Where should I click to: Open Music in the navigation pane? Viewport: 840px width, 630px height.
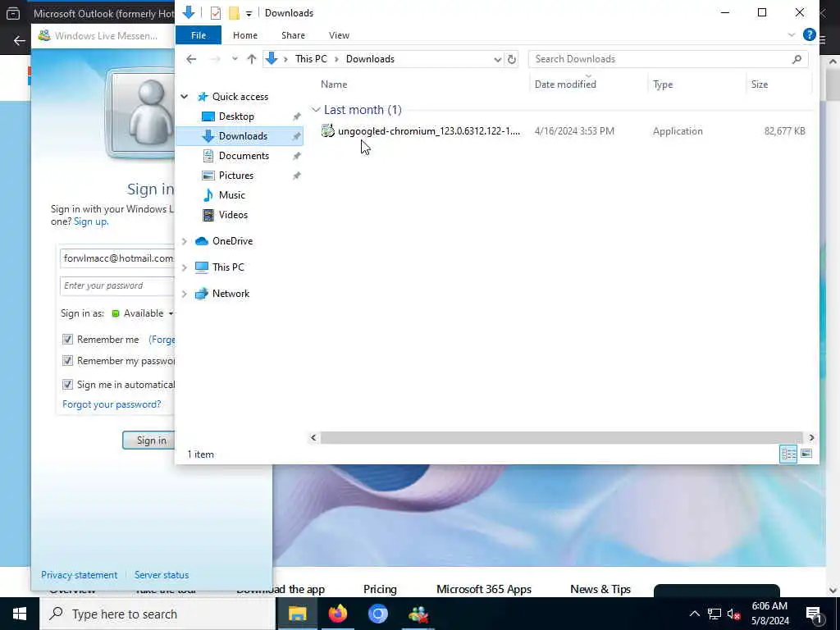(x=231, y=195)
